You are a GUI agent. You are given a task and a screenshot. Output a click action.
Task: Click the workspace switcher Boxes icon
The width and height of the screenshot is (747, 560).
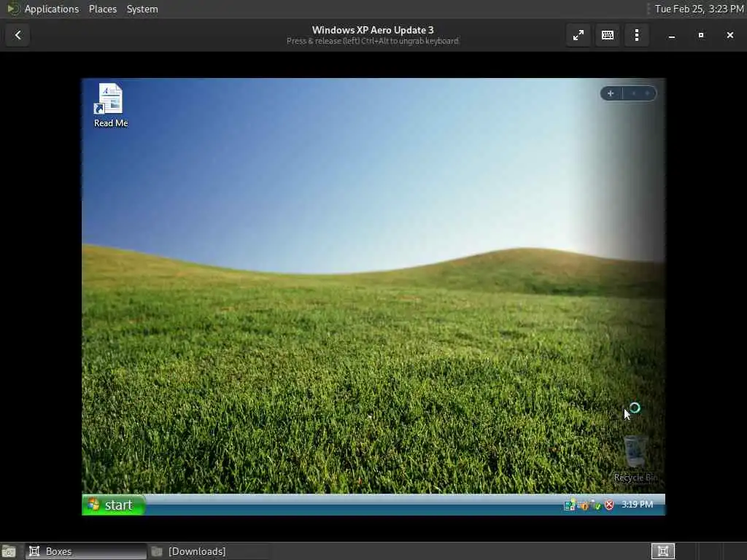662,551
